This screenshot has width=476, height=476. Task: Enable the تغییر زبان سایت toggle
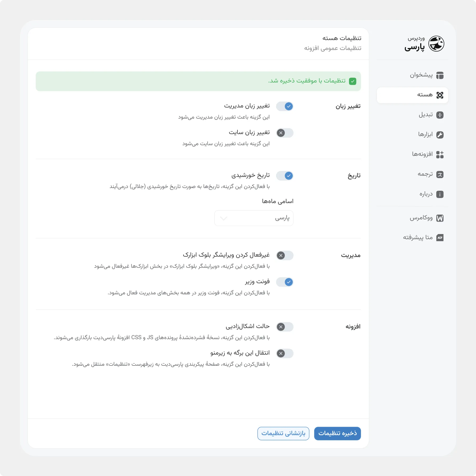(285, 133)
